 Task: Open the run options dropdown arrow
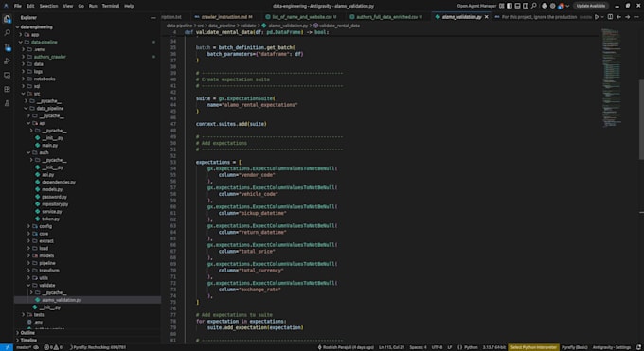602,17
